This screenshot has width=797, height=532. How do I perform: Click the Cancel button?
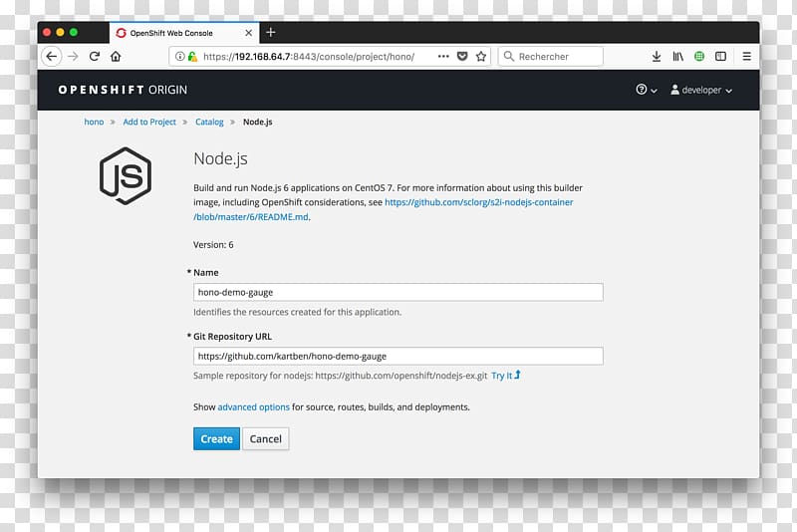(265, 438)
